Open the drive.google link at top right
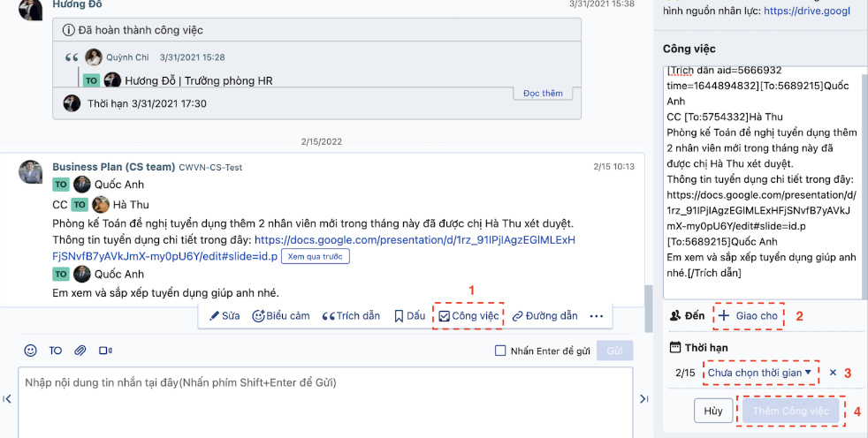The width and height of the screenshot is (868, 438). 806,11
